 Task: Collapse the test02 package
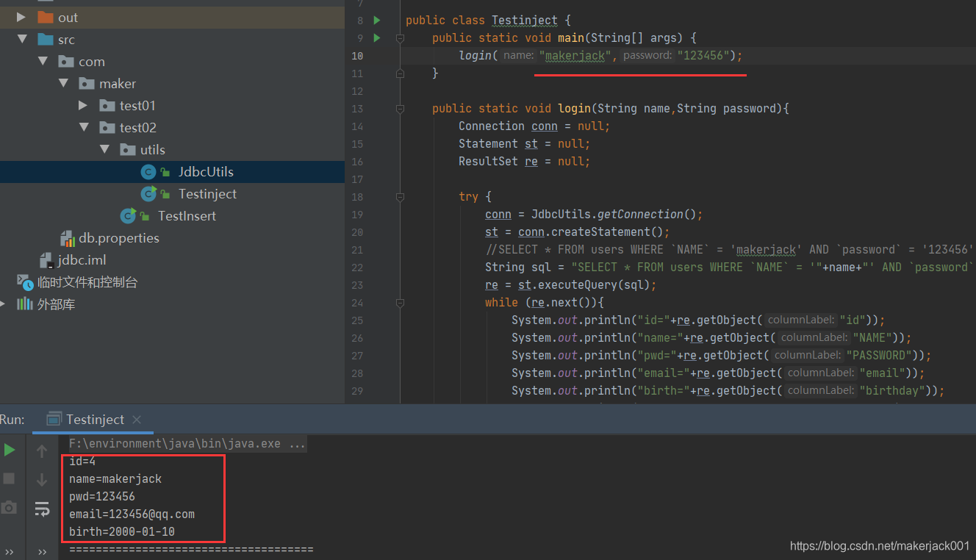point(83,127)
